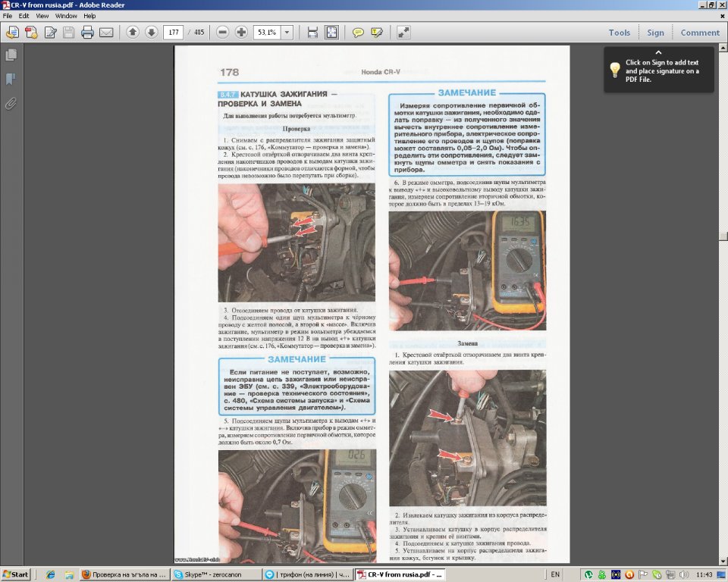Click CR-V from rusia.pdf taskbar button

tap(400, 574)
